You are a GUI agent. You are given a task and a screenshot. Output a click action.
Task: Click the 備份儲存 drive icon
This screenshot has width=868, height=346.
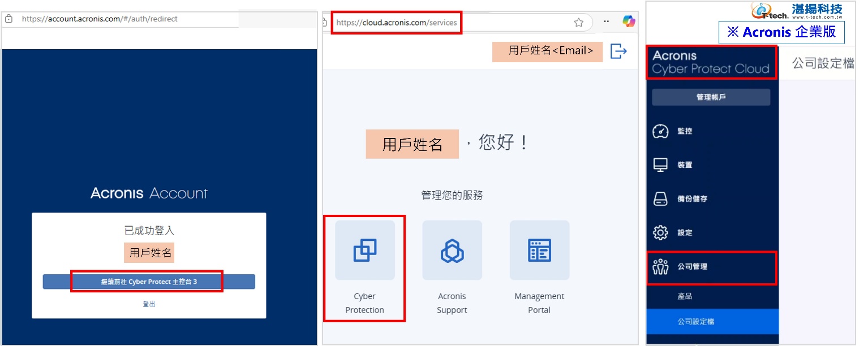click(x=660, y=199)
